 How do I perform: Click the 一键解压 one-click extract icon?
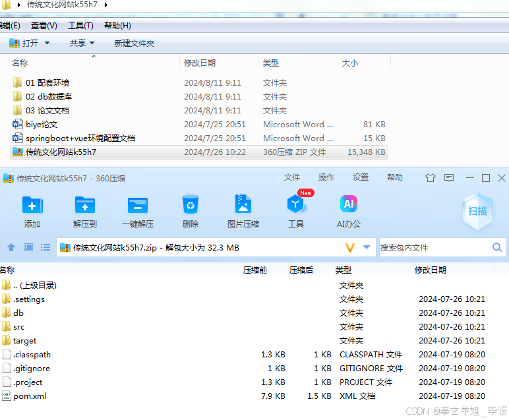coord(138,205)
